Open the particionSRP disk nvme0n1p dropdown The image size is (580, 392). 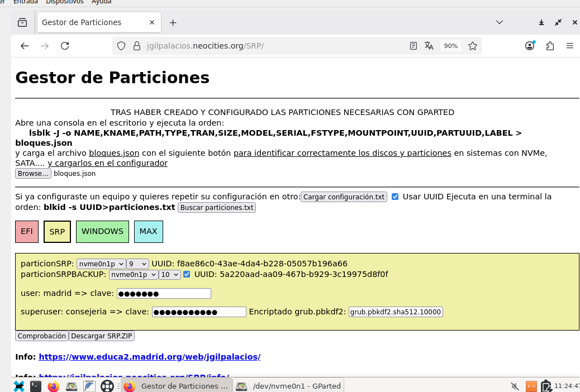tap(101, 264)
